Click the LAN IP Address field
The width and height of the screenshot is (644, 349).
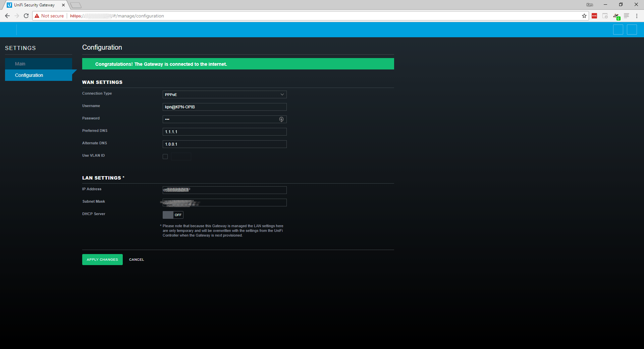225,190
